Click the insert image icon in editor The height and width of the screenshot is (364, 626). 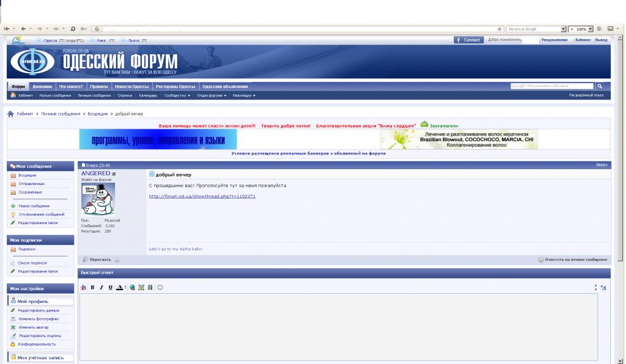[140, 287]
